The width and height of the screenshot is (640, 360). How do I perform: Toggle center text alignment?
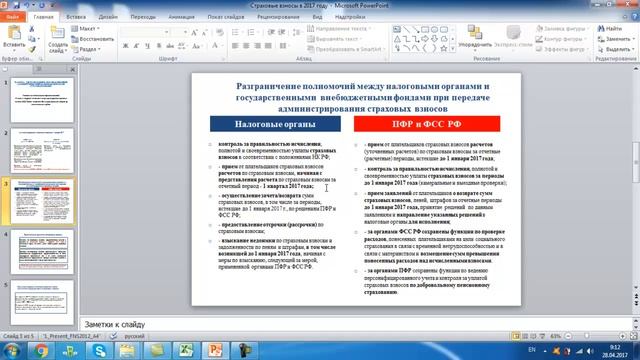tap(246, 46)
